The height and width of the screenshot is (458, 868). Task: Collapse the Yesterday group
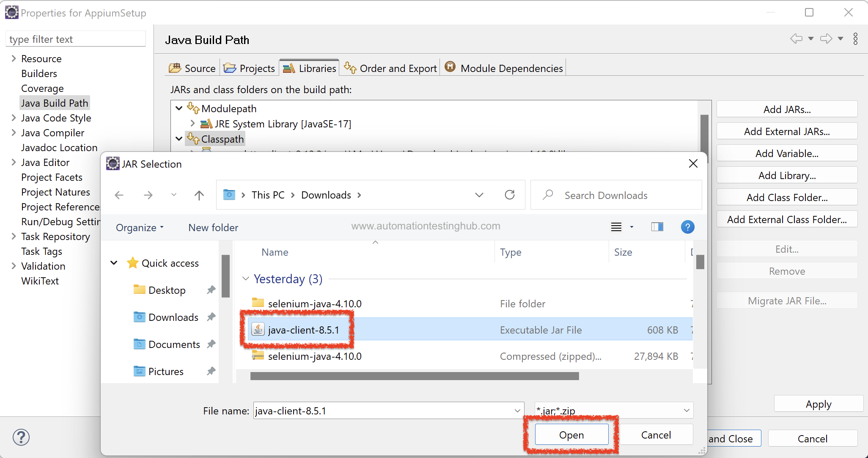coord(246,279)
